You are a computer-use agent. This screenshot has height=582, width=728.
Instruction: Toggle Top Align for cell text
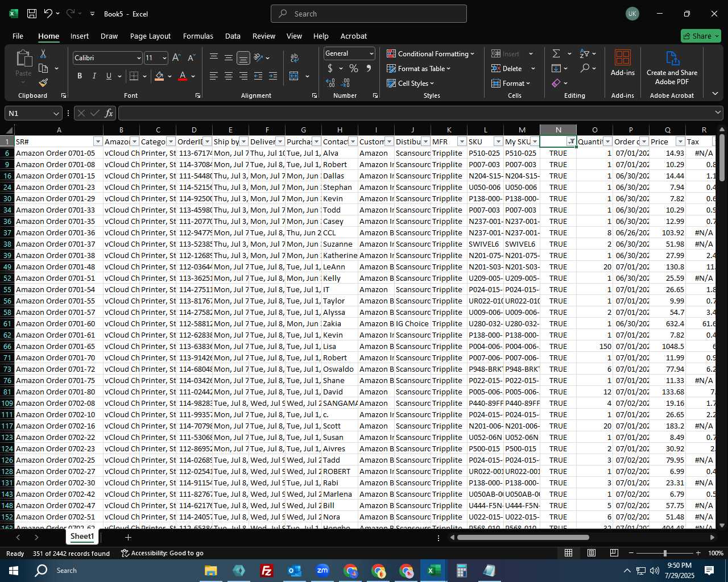click(x=214, y=58)
